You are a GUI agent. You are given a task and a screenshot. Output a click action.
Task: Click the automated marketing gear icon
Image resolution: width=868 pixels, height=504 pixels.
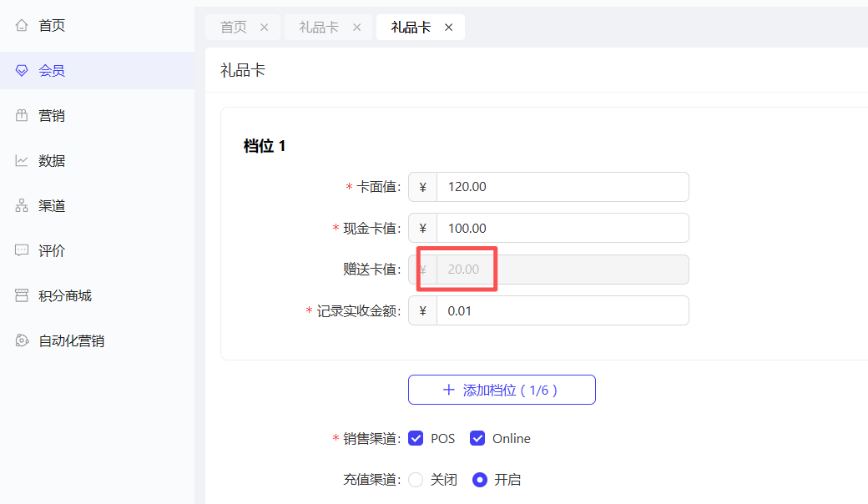(22, 341)
